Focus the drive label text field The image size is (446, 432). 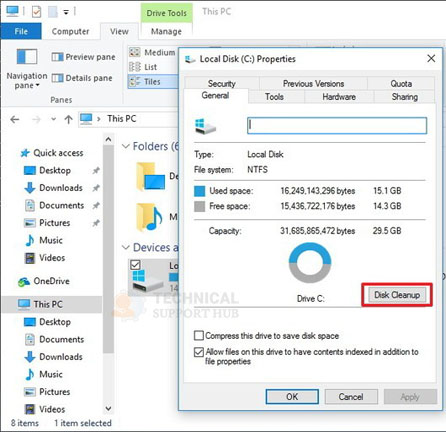(x=337, y=126)
